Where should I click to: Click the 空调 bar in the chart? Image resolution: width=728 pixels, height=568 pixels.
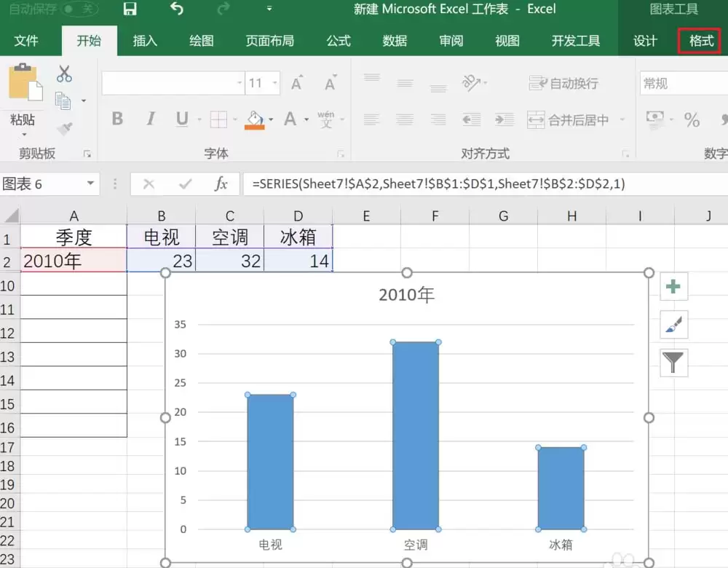(x=416, y=435)
